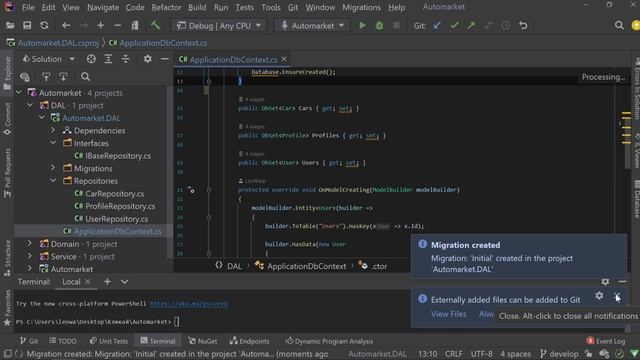This screenshot has width=640, height=360.
Task: Open the Refactor menu
Action: [166, 7]
